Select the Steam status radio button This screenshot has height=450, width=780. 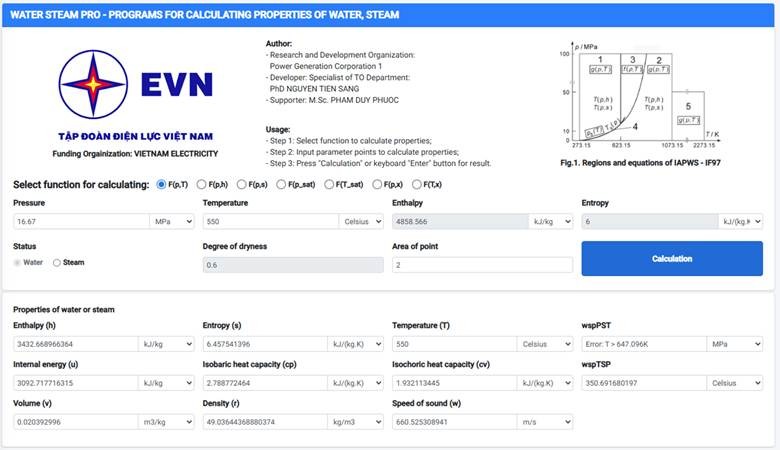point(57,263)
